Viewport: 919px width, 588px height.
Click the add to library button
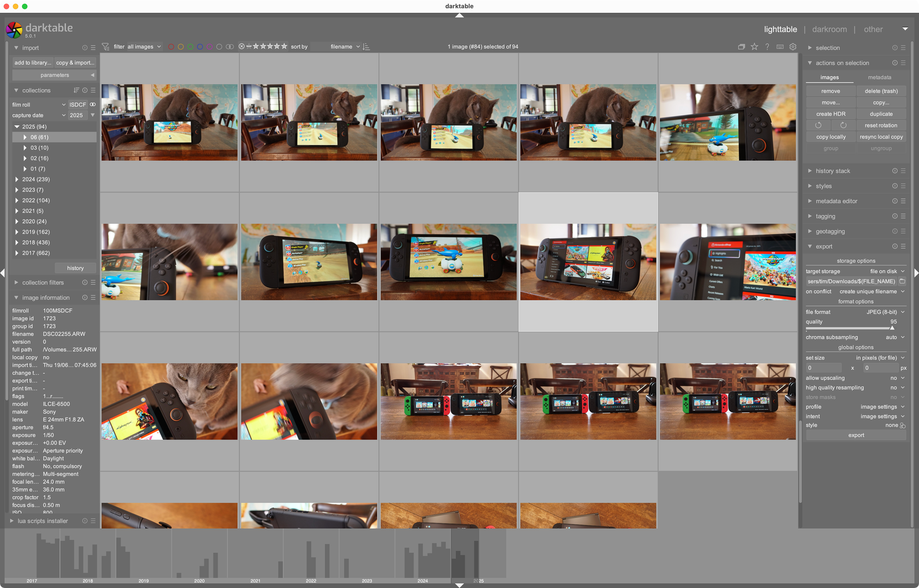[32, 62]
